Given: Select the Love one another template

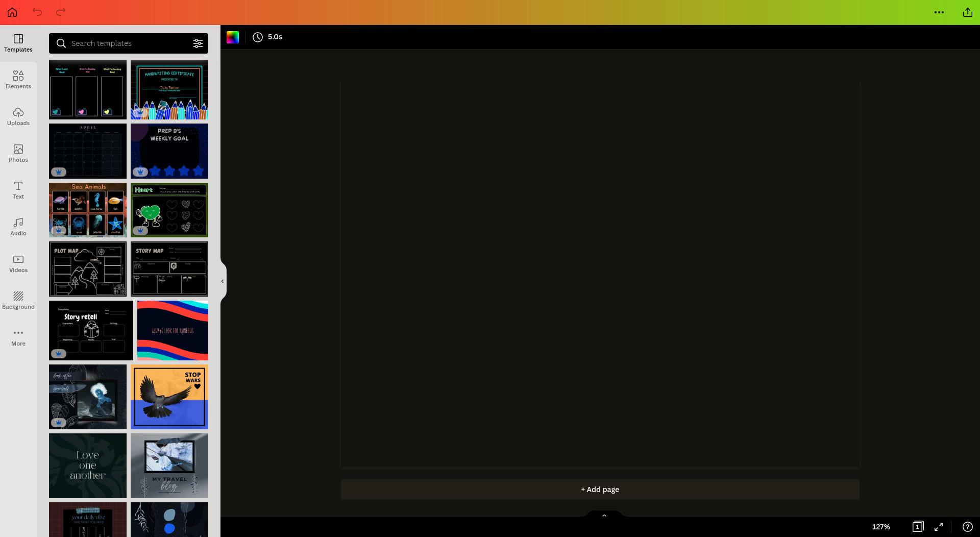Looking at the screenshot, I should click(x=88, y=466).
